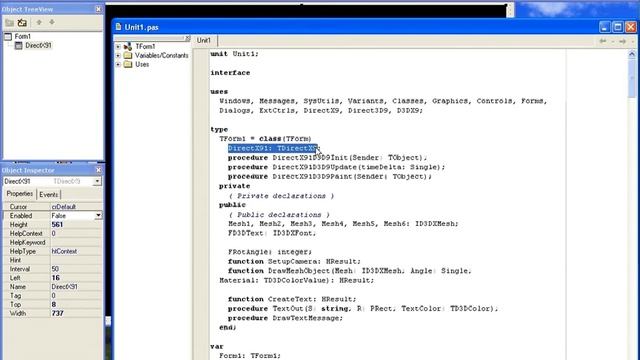Image resolution: width=640 pixels, height=360 pixels.
Task: Select the DirectX91 component in Object TreeView
Action: 38,45
